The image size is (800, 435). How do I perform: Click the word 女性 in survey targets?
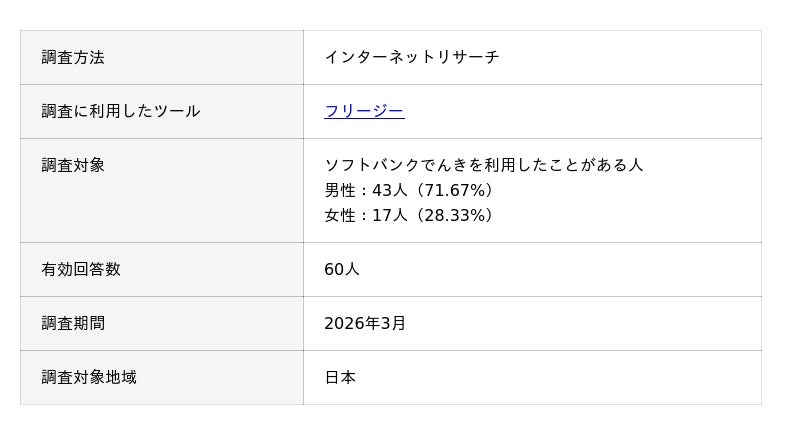click(x=340, y=215)
